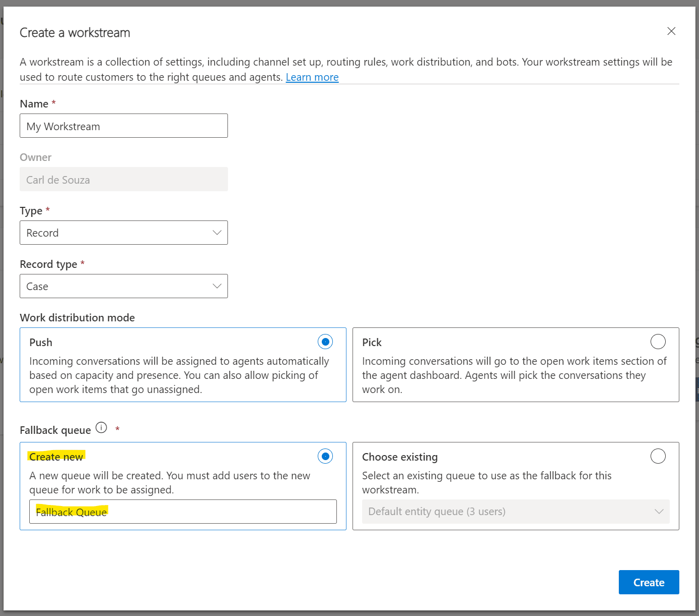The height and width of the screenshot is (616, 699).
Task: Click the Pick card description
Action: point(514,375)
